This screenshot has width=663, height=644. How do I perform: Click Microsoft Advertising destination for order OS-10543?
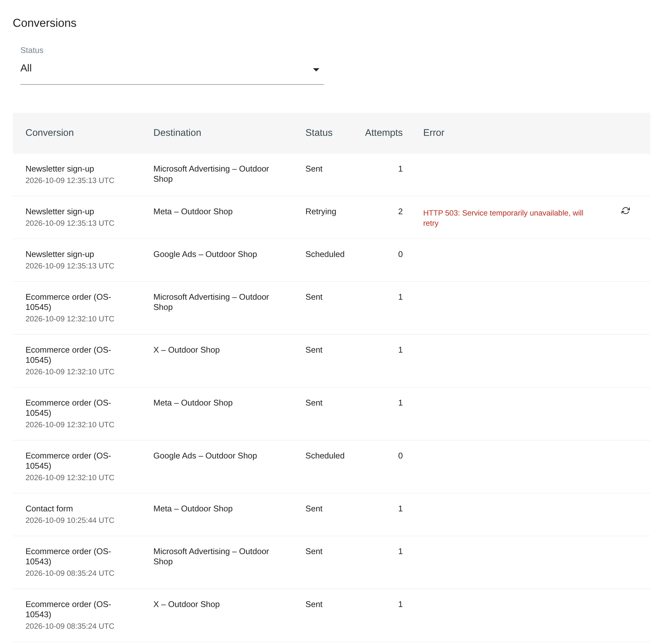211,556
